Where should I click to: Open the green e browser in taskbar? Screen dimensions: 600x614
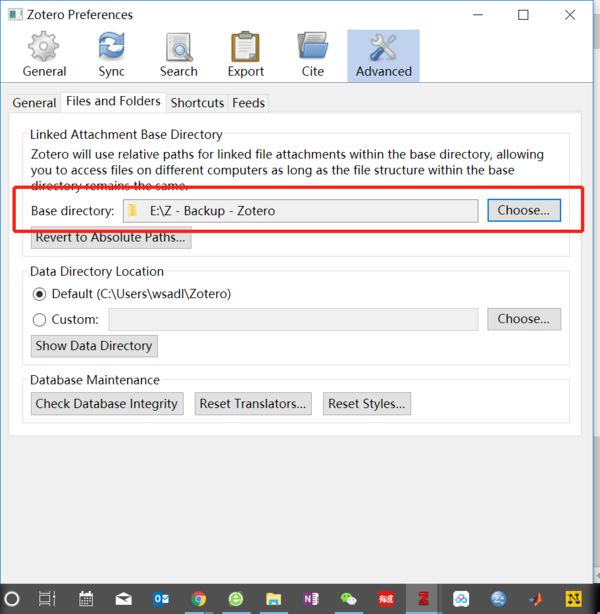(x=236, y=599)
